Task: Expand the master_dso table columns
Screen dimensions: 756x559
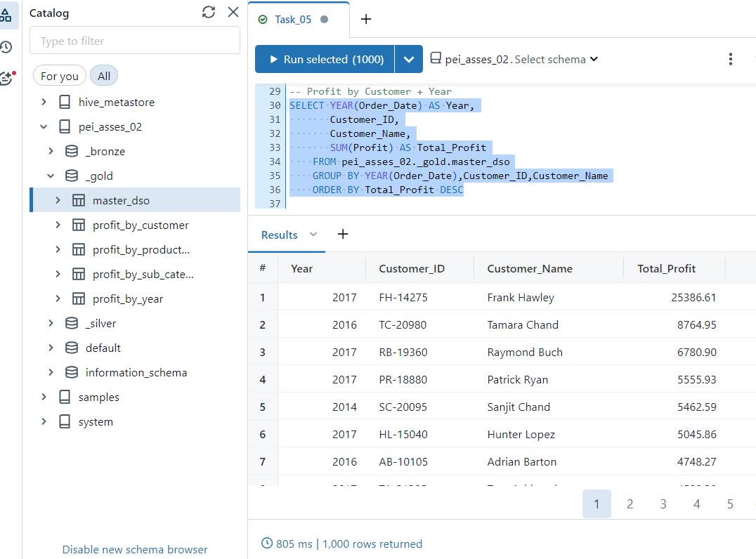Action: pyautogui.click(x=58, y=200)
